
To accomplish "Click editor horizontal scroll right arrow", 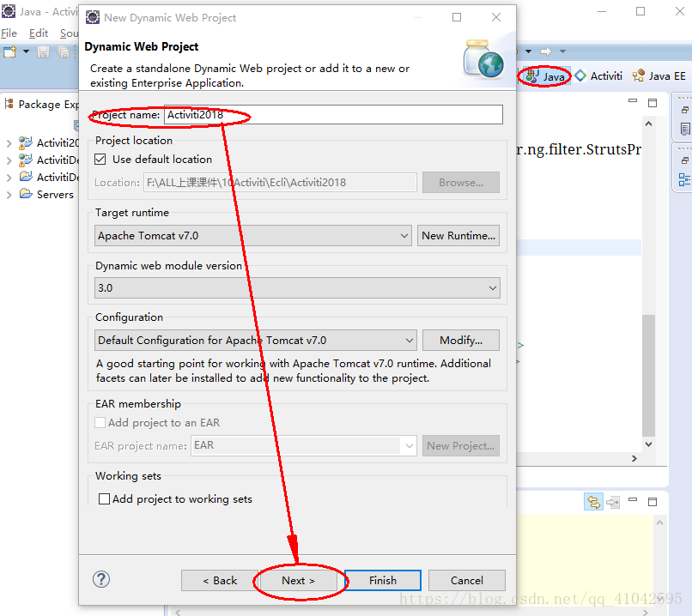I will click(x=634, y=459).
